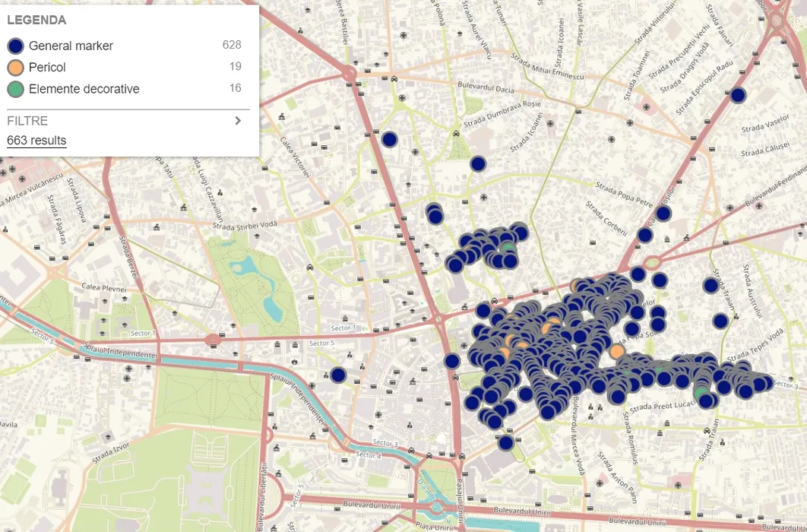Toggle the Pericol legend entry
807x532 pixels.
coord(47,68)
